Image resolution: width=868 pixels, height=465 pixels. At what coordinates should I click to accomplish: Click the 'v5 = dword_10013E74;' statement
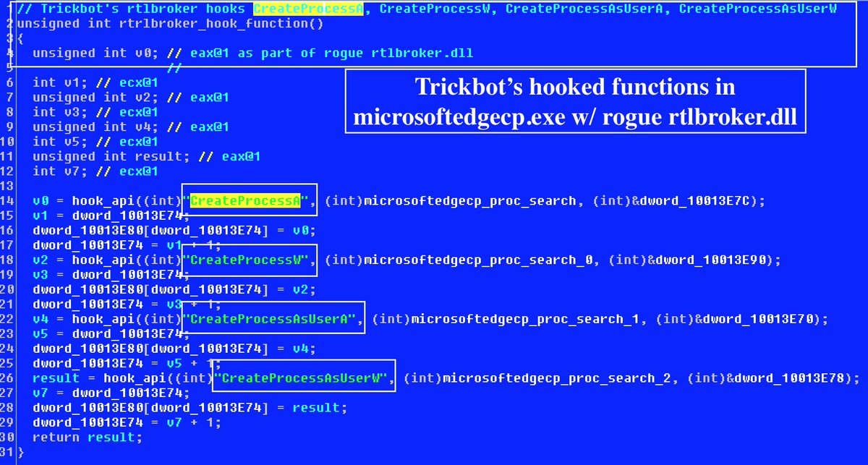pos(111,334)
